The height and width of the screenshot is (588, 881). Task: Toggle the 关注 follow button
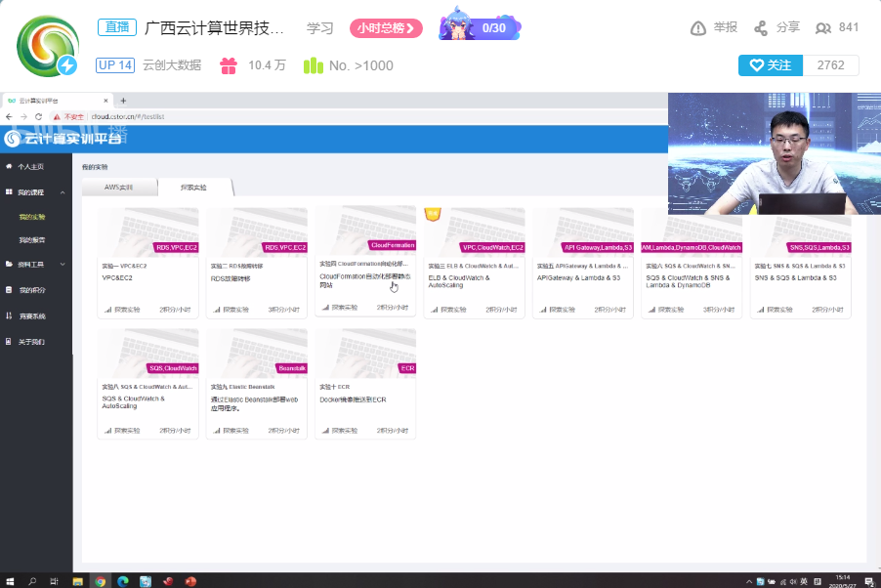coord(770,65)
